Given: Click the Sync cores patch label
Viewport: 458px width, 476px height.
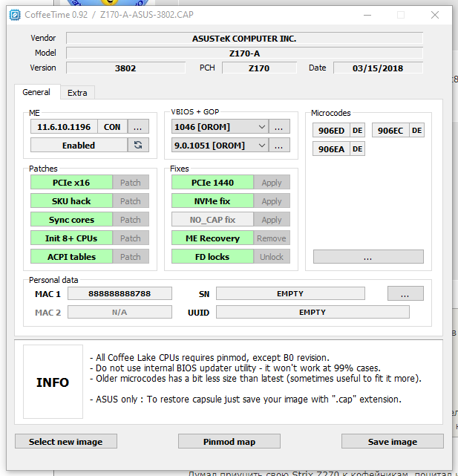Looking at the screenshot, I should [x=71, y=220].
